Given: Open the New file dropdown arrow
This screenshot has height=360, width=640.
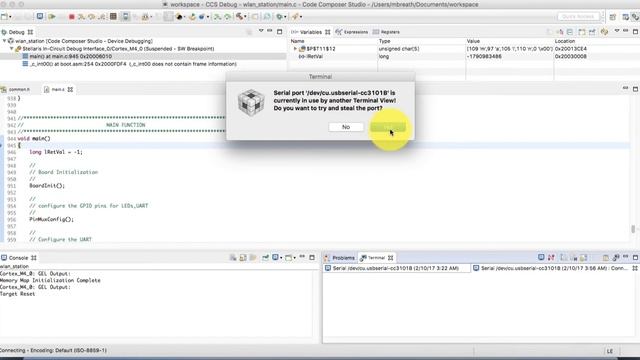Looking at the screenshot, I should pos(10,17).
